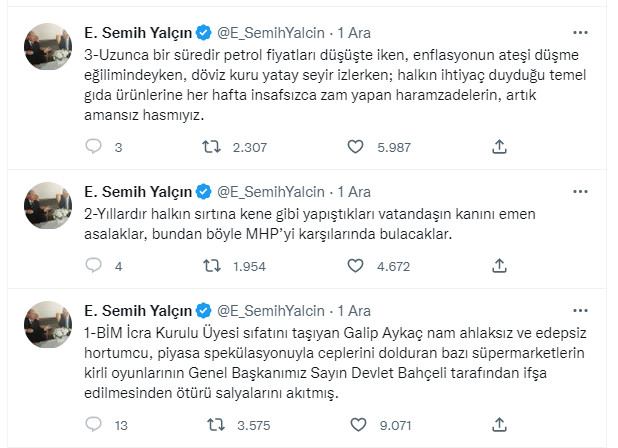This screenshot has height=448, width=618.
Task: Like the tweet with 4.672 likes
Action: [355, 266]
